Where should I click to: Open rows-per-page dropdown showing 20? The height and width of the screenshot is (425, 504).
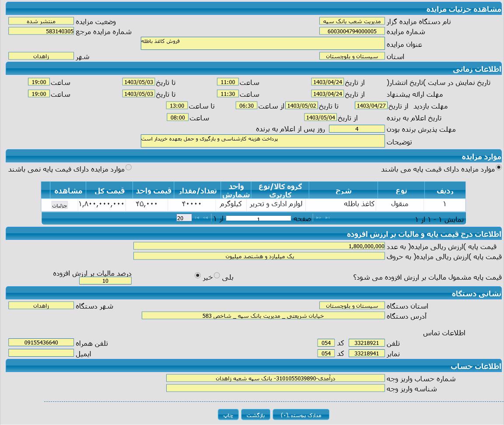click(x=184, y=218)
